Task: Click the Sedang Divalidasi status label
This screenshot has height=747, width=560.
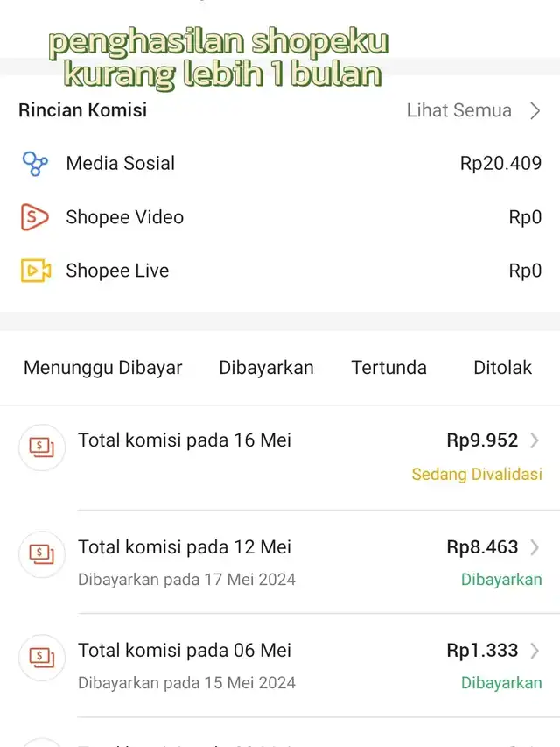Action: (x=477, y=475)
